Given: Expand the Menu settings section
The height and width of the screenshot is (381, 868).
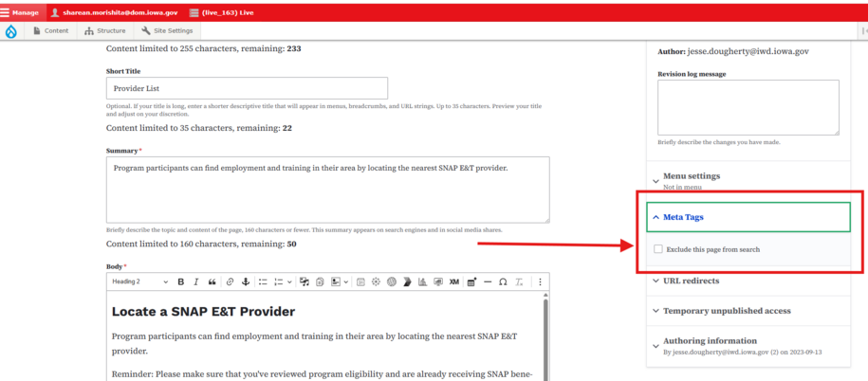Looking at the screenshot, I should click(691, 175).
